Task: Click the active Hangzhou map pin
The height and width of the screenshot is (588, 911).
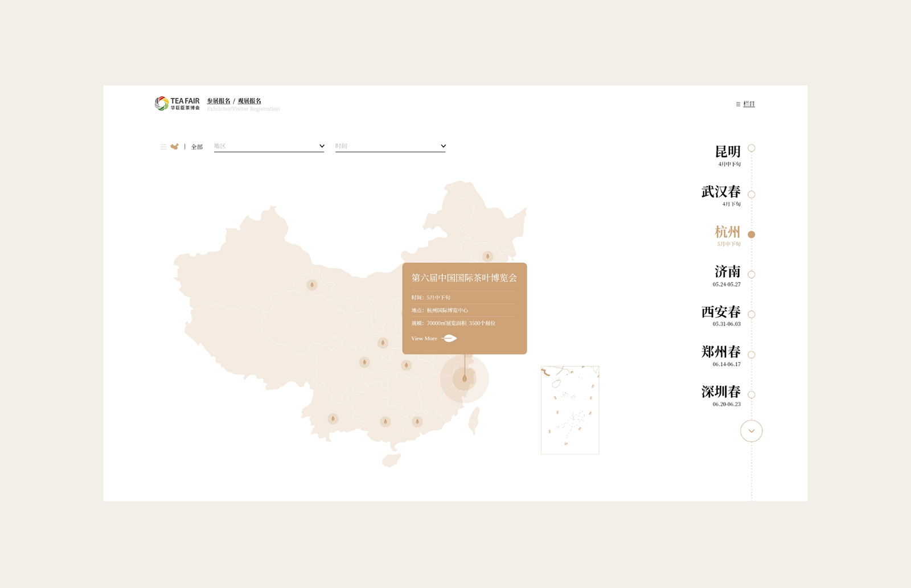Action: click(465, 379)
